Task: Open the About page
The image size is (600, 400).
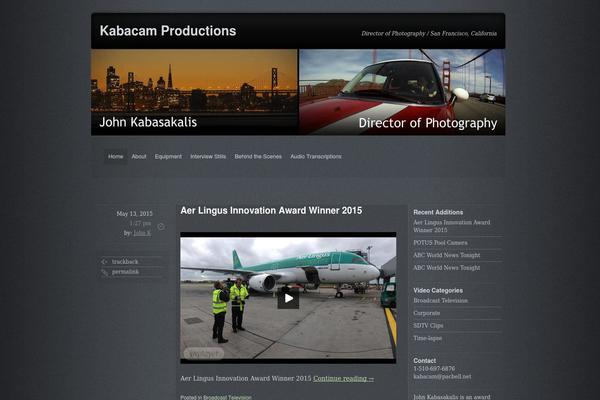Action: (139, 157)
